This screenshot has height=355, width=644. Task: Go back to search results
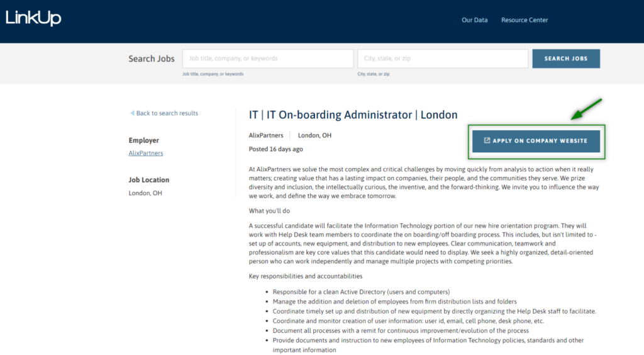167,113
